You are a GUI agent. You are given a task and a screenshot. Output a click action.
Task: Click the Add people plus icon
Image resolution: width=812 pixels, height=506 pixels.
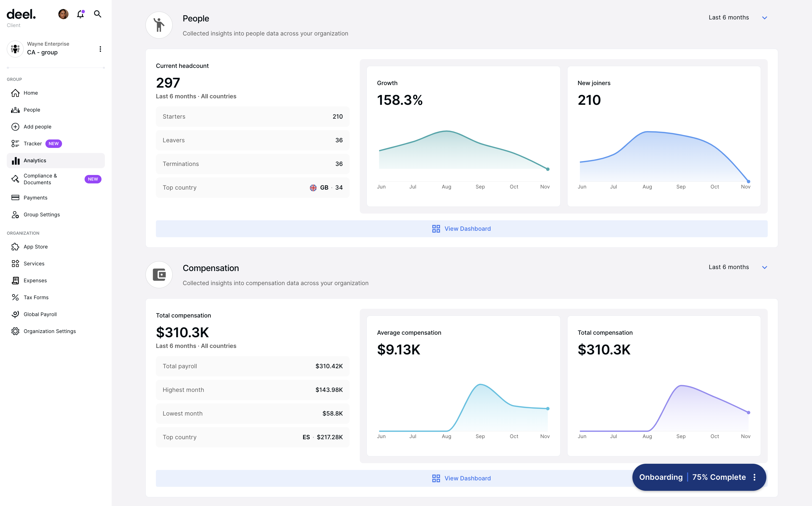[x=16, y=127]
